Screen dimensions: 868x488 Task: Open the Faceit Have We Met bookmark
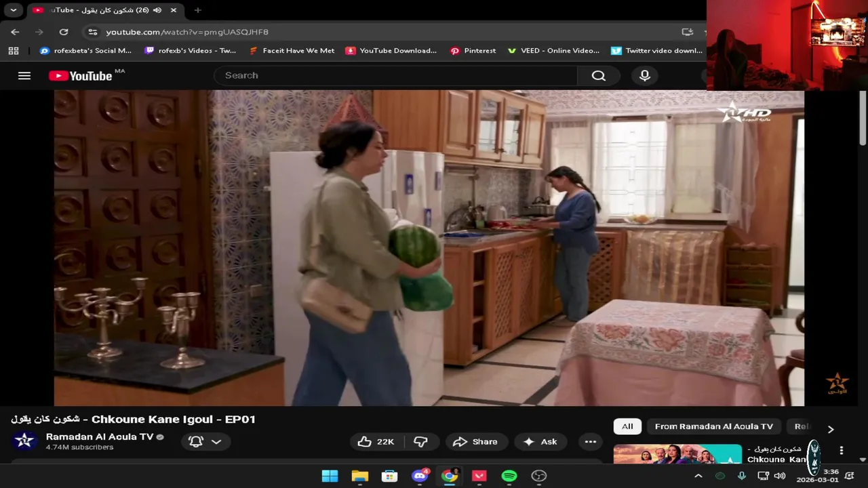point(292,51)
